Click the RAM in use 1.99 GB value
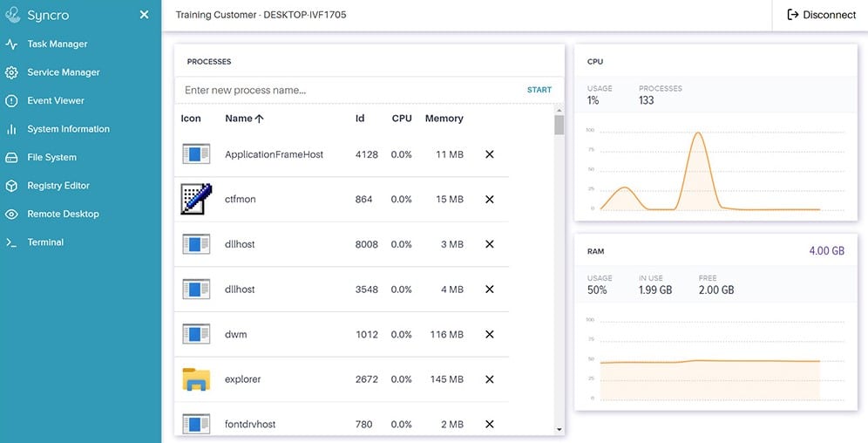Image resolution: width=868 pixels, height=443 pixels. [654, 290]
